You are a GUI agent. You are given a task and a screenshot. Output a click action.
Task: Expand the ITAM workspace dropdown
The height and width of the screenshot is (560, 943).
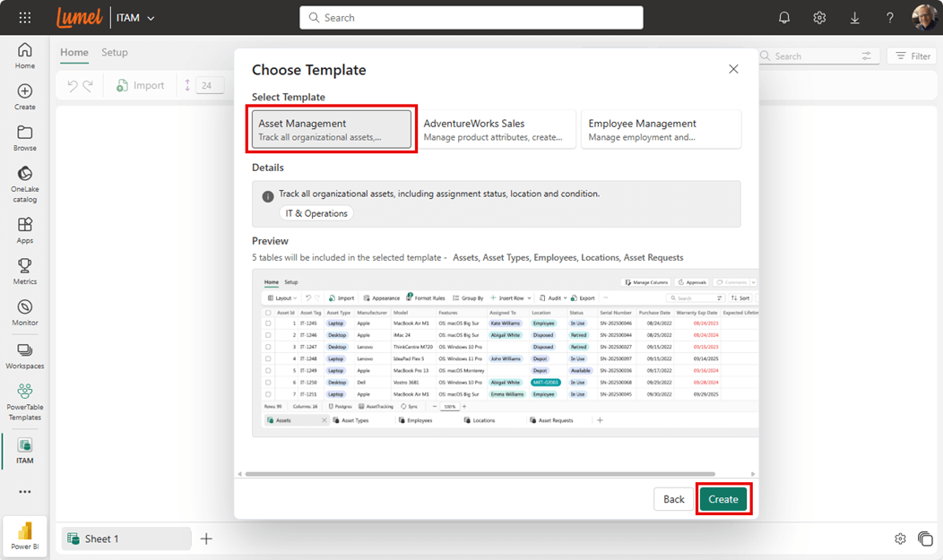151,18
